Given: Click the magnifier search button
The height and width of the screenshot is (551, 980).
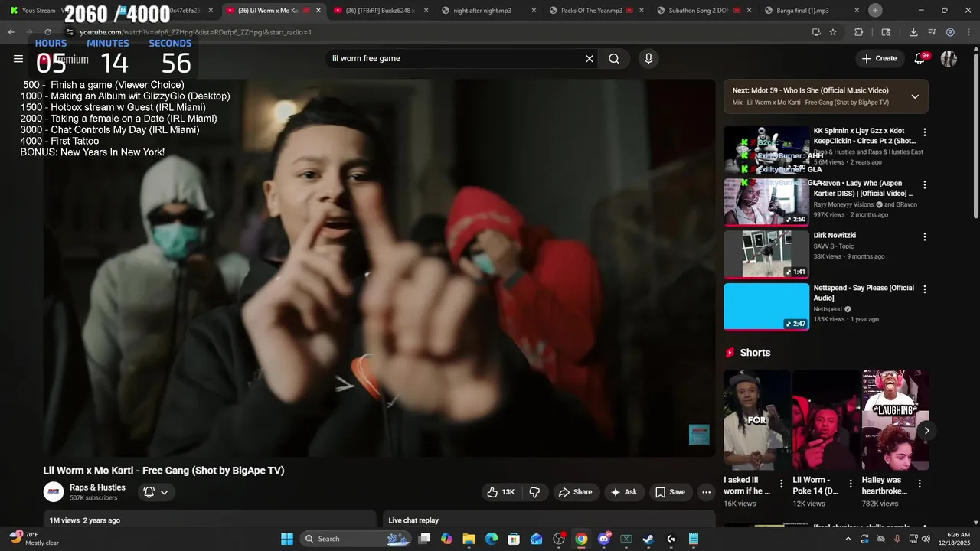Looking at the screenshot, I should [614, 59].
